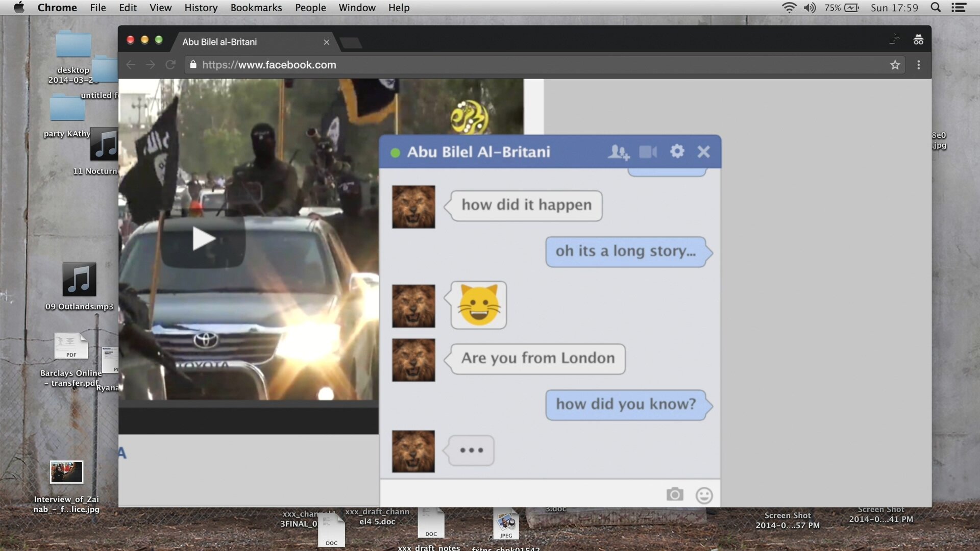Reload the Facebook page
The height and width of the screenshot is (551, 980).
pos(170,65)
